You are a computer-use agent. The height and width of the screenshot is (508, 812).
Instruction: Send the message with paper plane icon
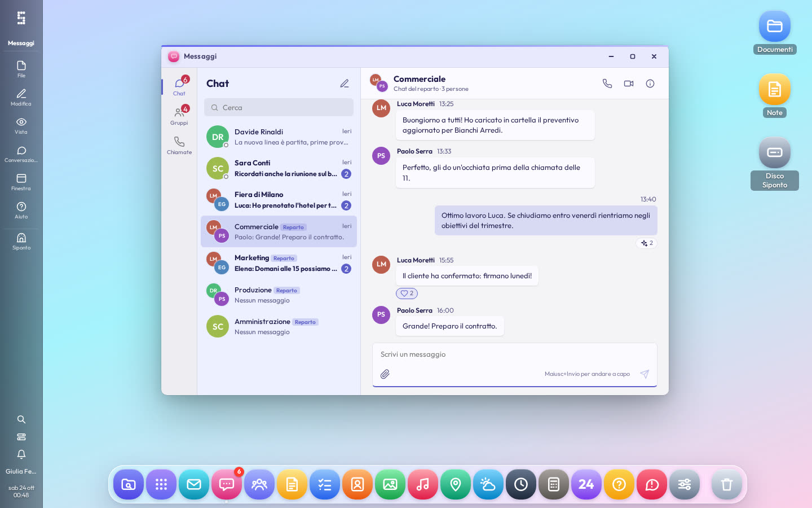point(645,374)
